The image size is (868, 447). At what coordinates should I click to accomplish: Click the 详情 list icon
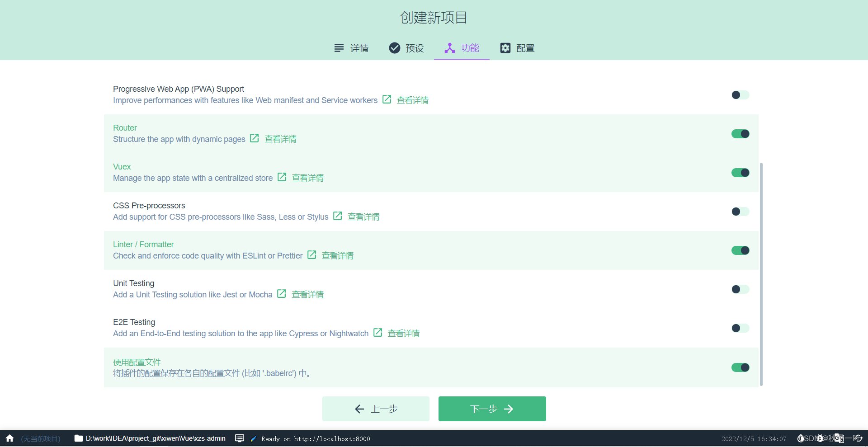[x=339, y=48]
